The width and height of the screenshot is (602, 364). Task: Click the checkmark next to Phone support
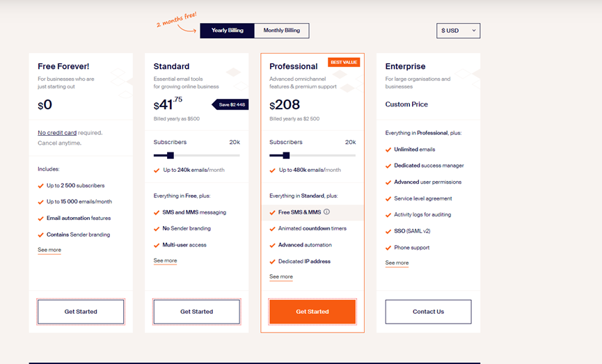coord(388,248)
